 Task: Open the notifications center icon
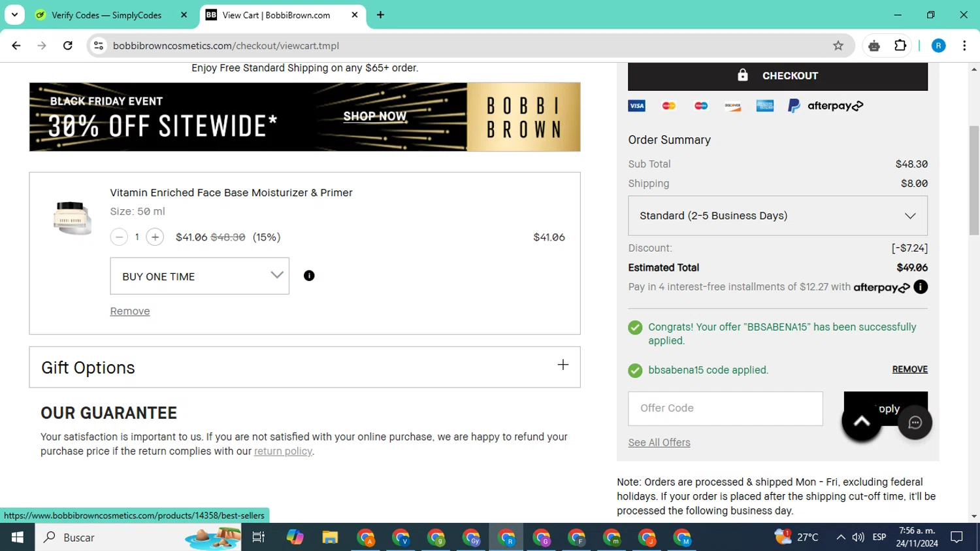pos(957,537)
